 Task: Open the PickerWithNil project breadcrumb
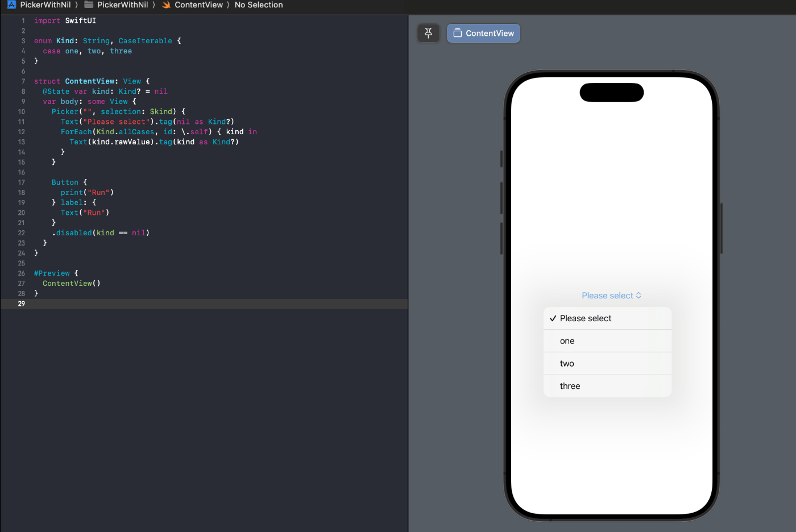(45, 5)
